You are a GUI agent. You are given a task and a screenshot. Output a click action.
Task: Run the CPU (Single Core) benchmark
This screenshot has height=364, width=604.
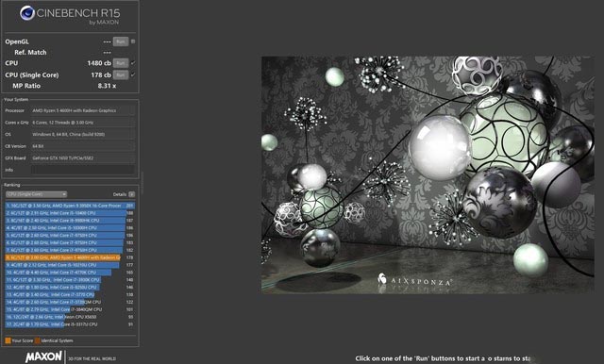[x=121, y=75]
